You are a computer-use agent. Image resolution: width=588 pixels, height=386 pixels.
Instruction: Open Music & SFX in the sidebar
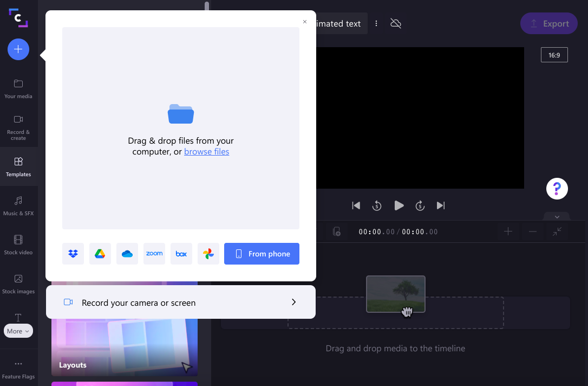18,206
